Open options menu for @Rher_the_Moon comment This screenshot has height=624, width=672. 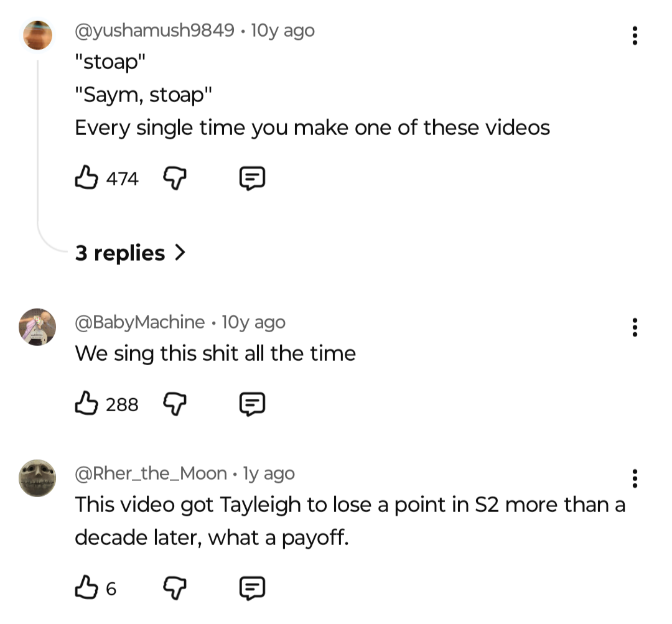coord(635,478)
